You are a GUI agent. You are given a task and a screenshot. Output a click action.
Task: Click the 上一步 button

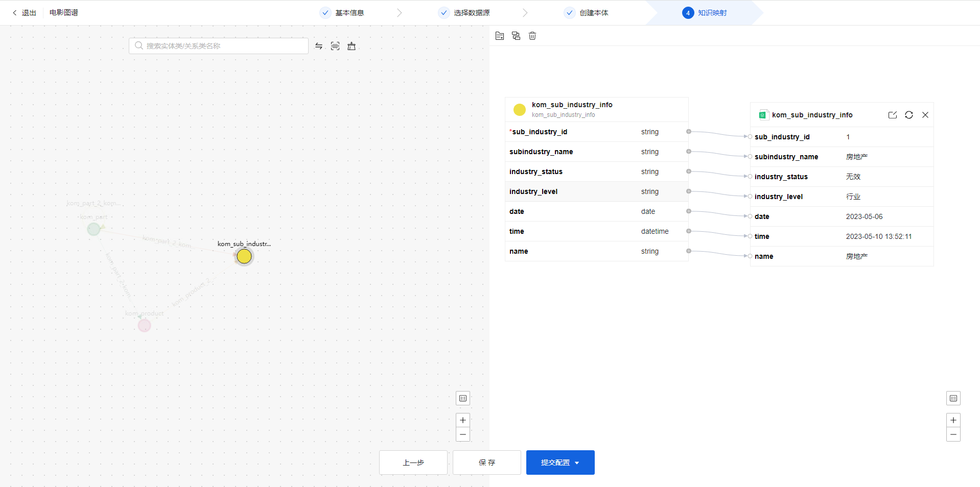pos(413,462)
